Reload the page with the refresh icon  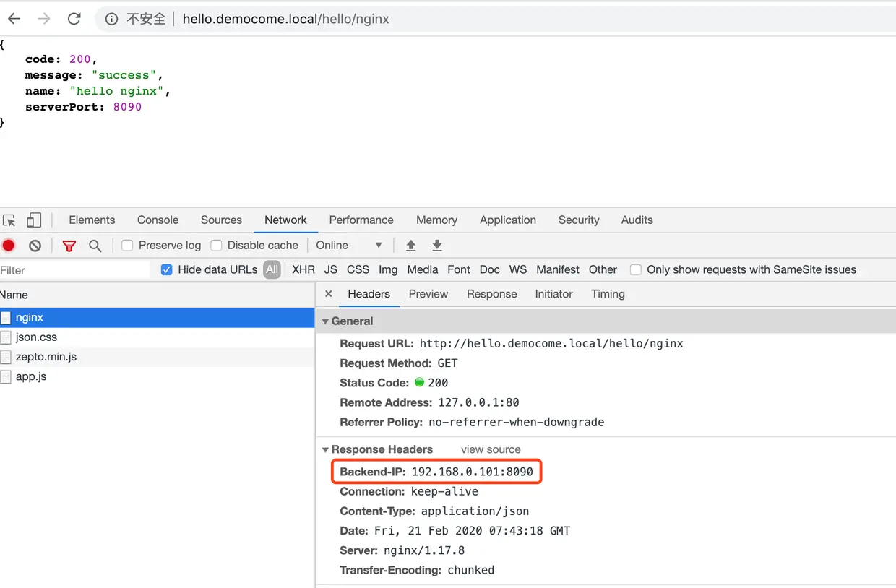74,19
